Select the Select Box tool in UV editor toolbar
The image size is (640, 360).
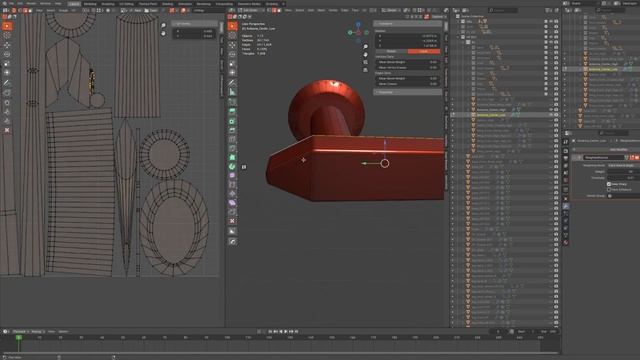[7, 26]
